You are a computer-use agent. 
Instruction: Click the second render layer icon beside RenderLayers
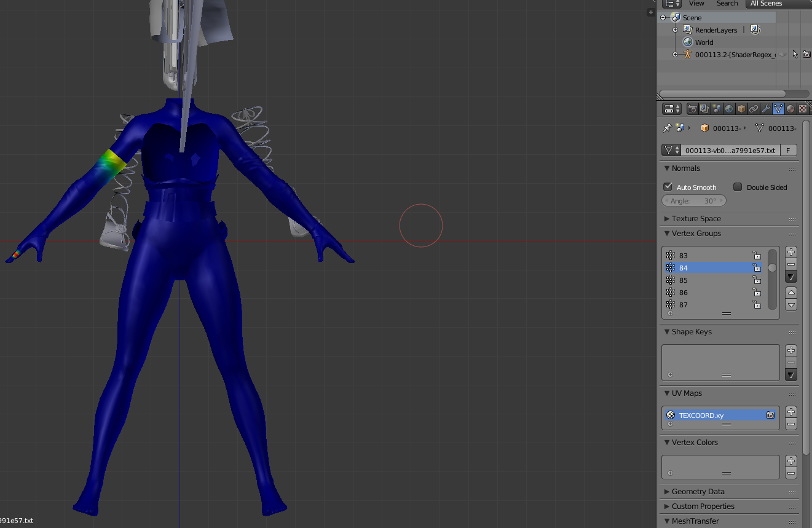[755, 30]
